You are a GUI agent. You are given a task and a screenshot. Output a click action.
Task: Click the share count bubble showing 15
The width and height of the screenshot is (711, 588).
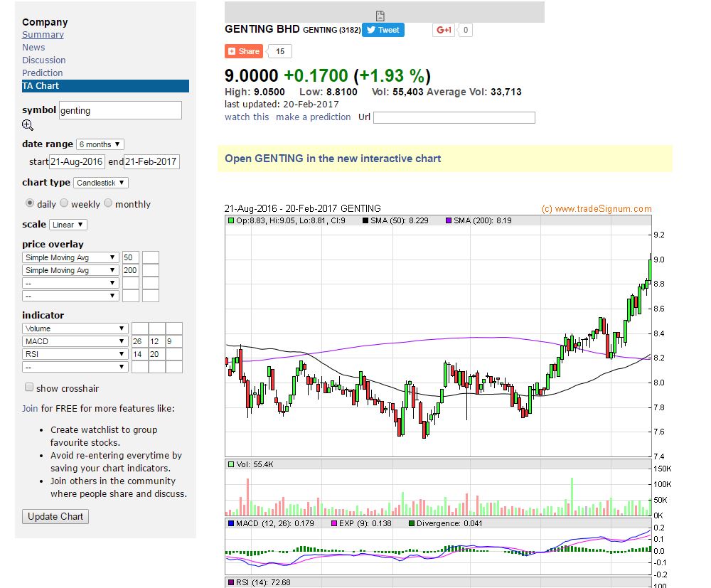[279, 51]
